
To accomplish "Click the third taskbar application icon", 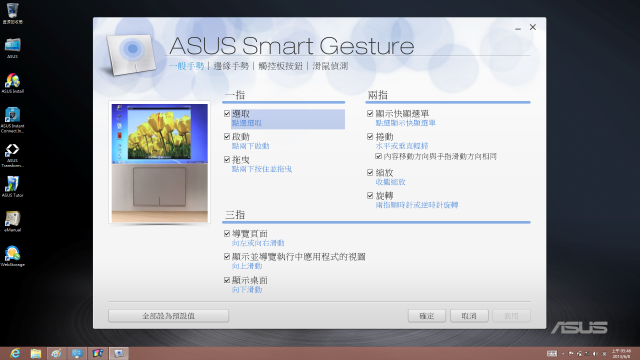I will click(x=56, y=353).
